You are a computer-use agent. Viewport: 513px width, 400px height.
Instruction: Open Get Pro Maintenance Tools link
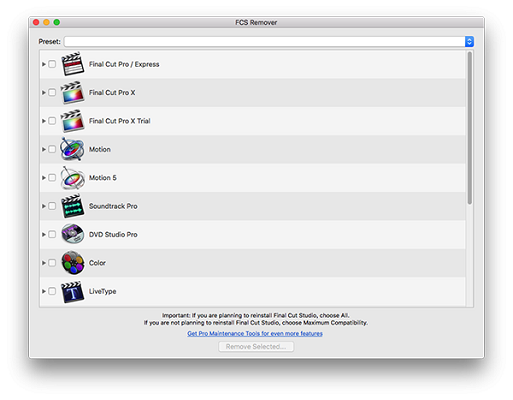(255, 333)
